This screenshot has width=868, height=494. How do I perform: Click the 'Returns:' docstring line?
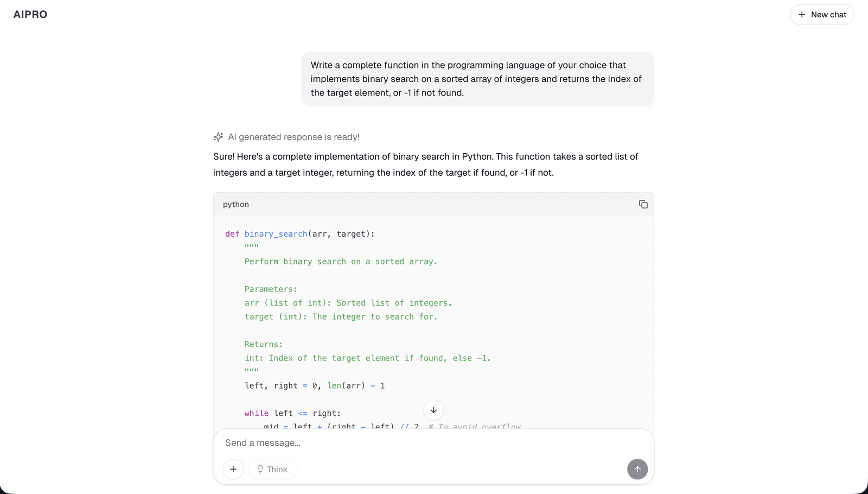264,344
